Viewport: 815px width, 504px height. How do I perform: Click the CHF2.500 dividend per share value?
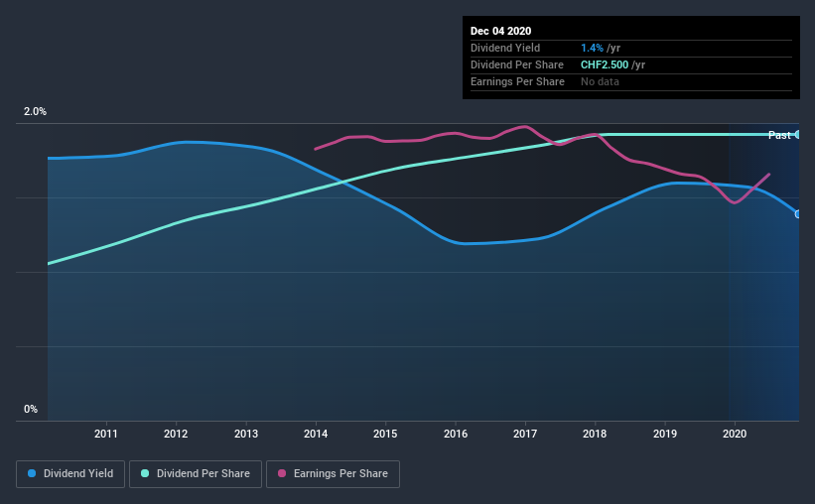[605, 64]
